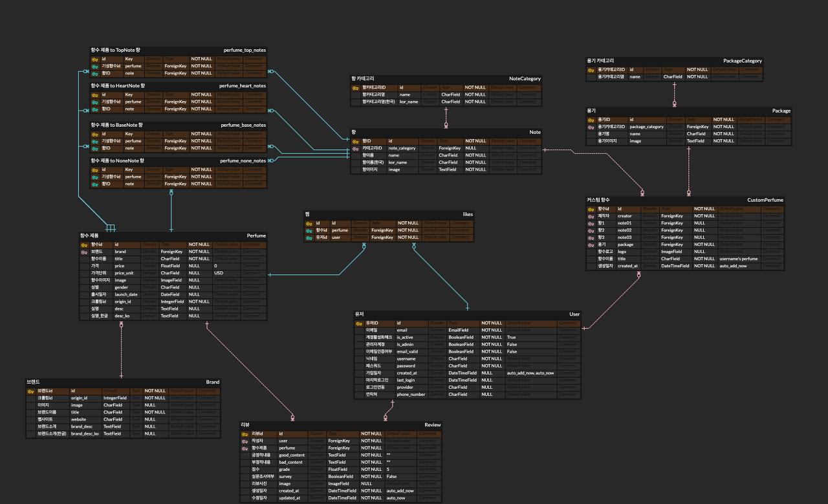828x504 pixels.
Task: Click the pink foreign key icon beside creator in CustomPerfume
Action: click(591, 216)
